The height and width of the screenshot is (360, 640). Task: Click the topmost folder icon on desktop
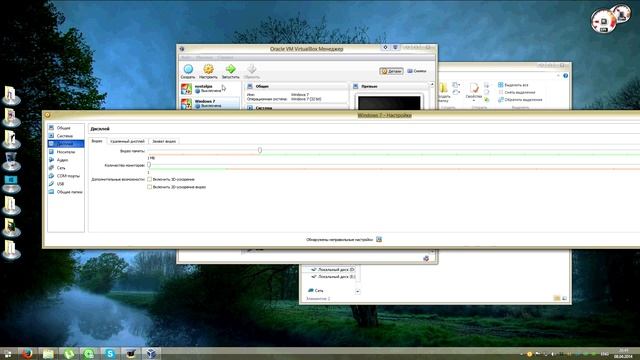pyautogui.click(x=11, y=95)
